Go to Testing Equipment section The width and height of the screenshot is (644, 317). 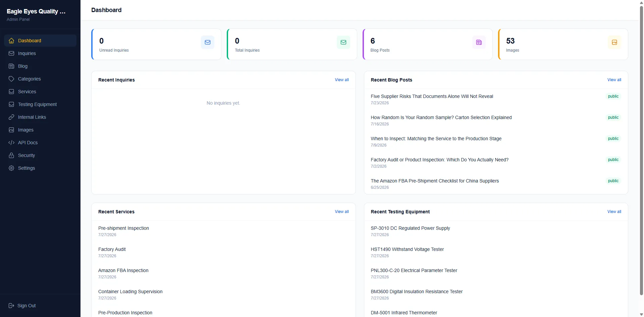click(40, 104)
